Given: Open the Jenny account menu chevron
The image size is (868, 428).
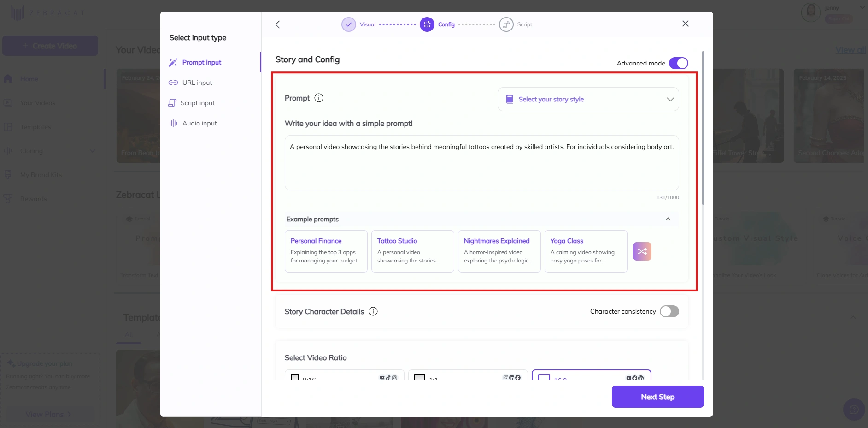Looking at the screenshot, I should 862,8.
